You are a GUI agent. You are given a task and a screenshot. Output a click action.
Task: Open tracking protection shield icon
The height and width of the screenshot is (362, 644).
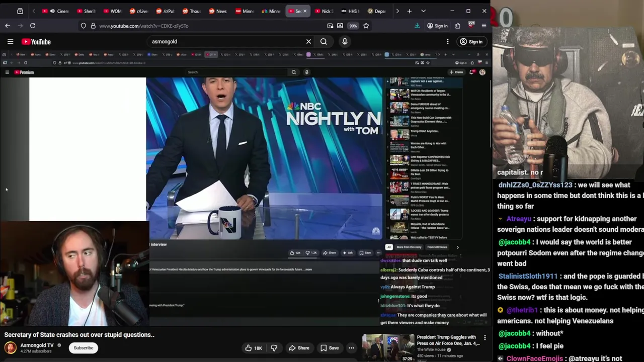click(84, 26)
